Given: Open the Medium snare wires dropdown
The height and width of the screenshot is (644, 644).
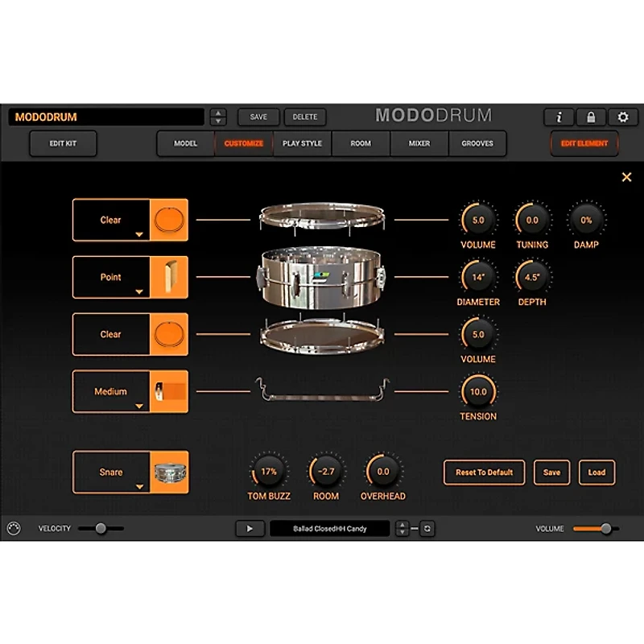Looking at the screenshot, I should [111, 391].
